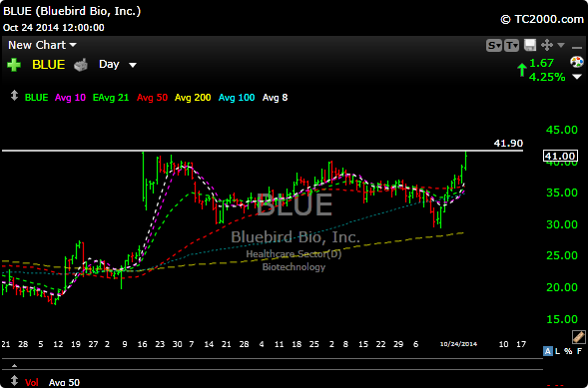The width and height of the screenshot is (588, 388).
Task: Toggle the F scale option
Action: click(579, 351)
